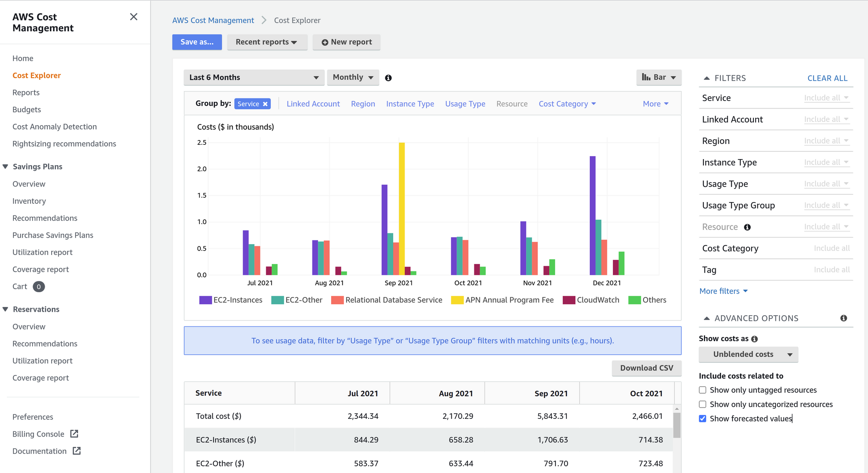Click the EC2-Instances purple legend swatch
Image resolution: width=868 pixels, height=473 pixels.
pyautogui.click(x=205, y=300)
